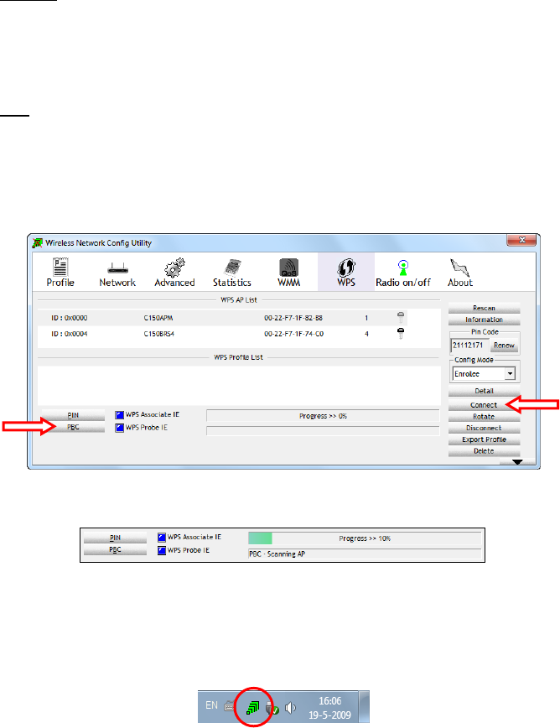
Task: Click MAC address 00-22-F7-1F-82-B8
Action: coord(293,318)
